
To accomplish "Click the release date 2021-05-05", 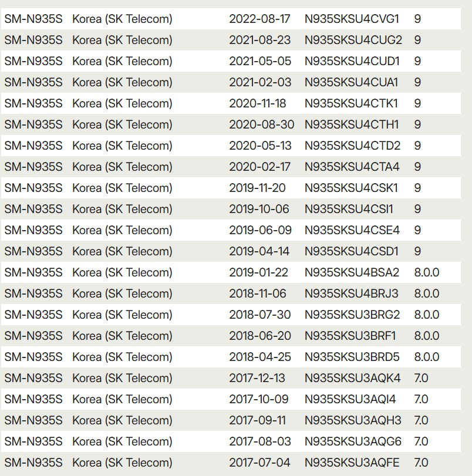I will pyautogui.click(x=260, y=61).
